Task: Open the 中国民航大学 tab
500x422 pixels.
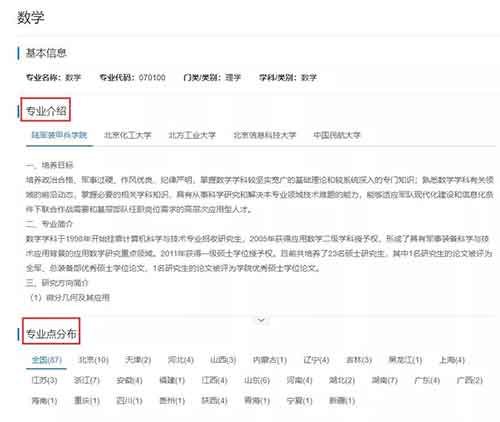Action: pos(337,135)
